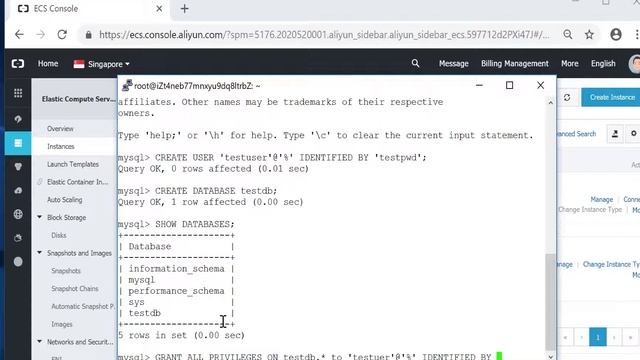Open the Chrome profile avatar icon
Screen dimensions: 640x360
pos(616,35)
